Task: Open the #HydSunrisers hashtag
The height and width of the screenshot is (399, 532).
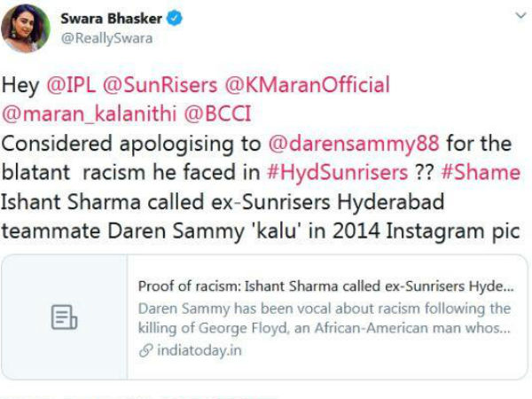Action: pos(337,172)
